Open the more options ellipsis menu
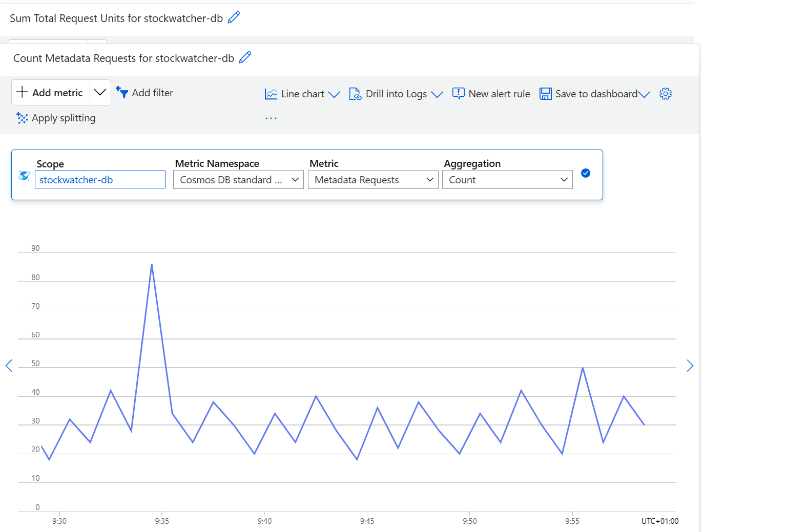 click(271, 118)
